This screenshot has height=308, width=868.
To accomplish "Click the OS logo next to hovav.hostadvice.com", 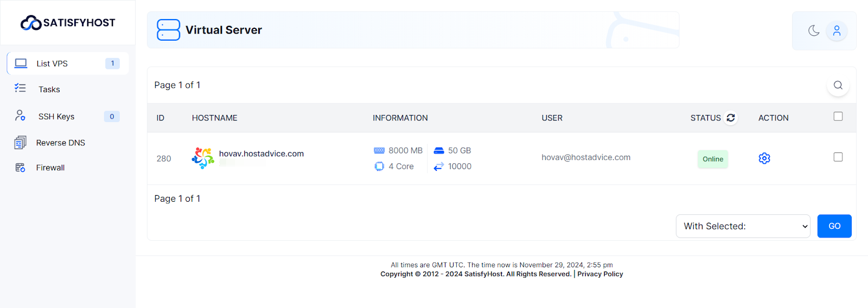I will click(x=203, y=158).
